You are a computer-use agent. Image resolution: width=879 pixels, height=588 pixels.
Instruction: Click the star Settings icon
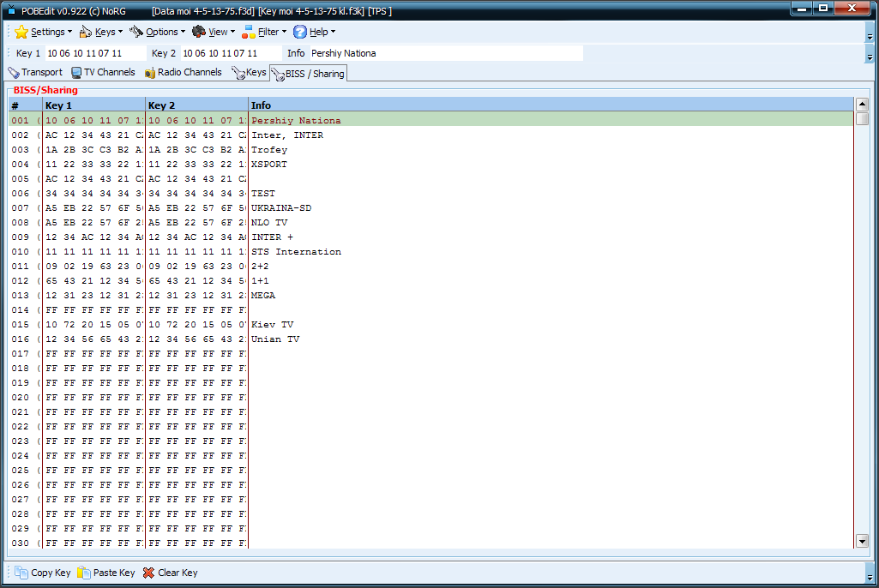coord(21,32)
